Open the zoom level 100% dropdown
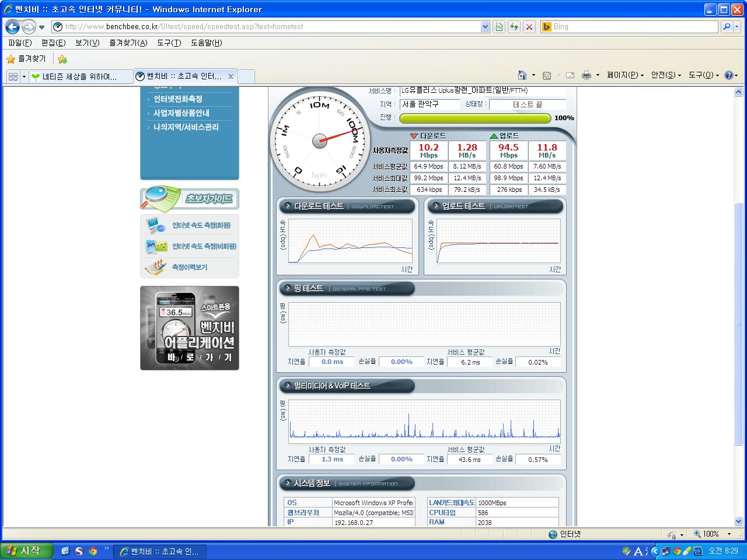Screen dimensions: 747x560 pos(729,534)
